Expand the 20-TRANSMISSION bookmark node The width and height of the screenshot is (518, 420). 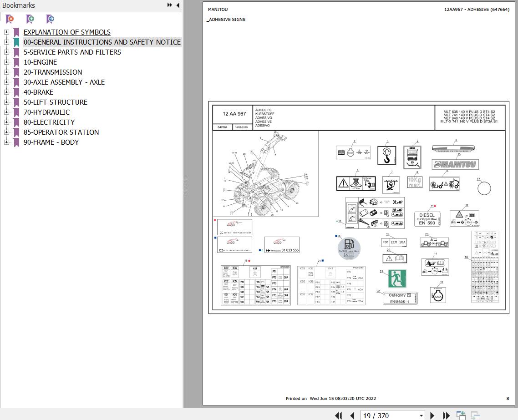point(6,72)
